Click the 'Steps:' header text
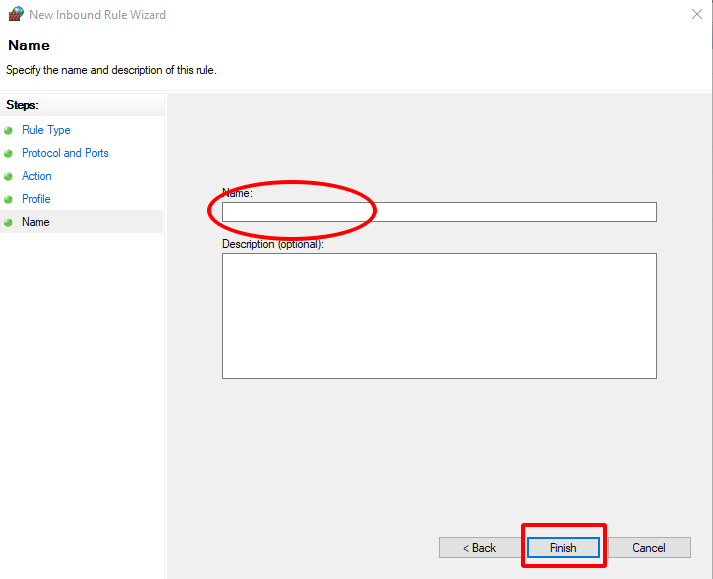This screenshot has width=713, height=579. (x=22, y=105)
